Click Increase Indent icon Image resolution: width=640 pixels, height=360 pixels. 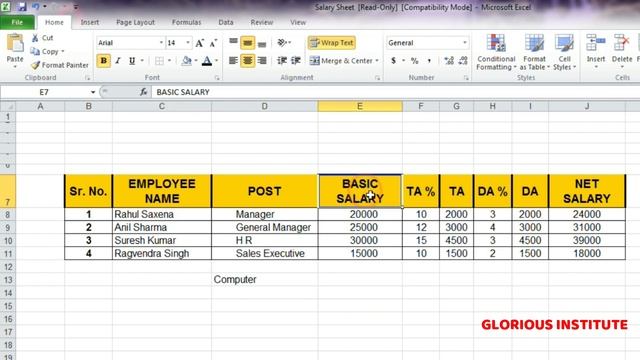296,61
